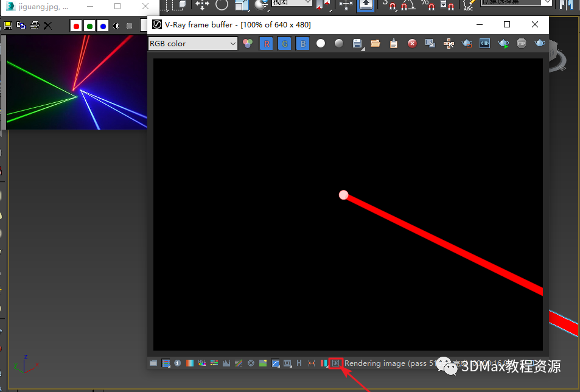Open the HSL color correction icon
The width and height of the screenshot is (580, 392).
[202, 363]
